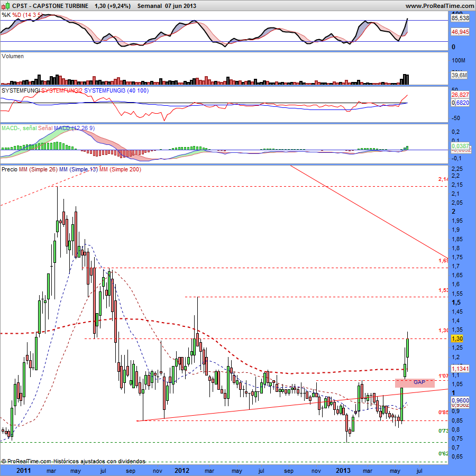The height and width of the screenshot is (476, 476).
Task: Click the MM (Simple 13) moving average label
Action: pos(78,169)
